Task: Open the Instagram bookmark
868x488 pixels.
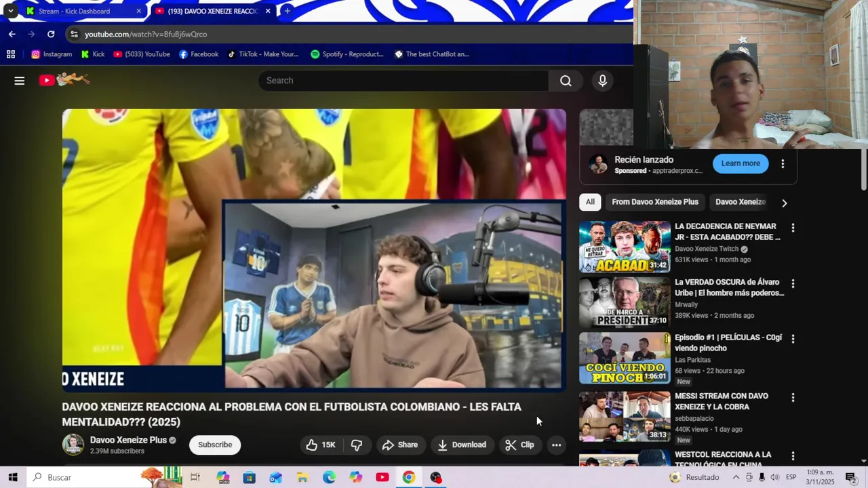Action: pos(52,54)
